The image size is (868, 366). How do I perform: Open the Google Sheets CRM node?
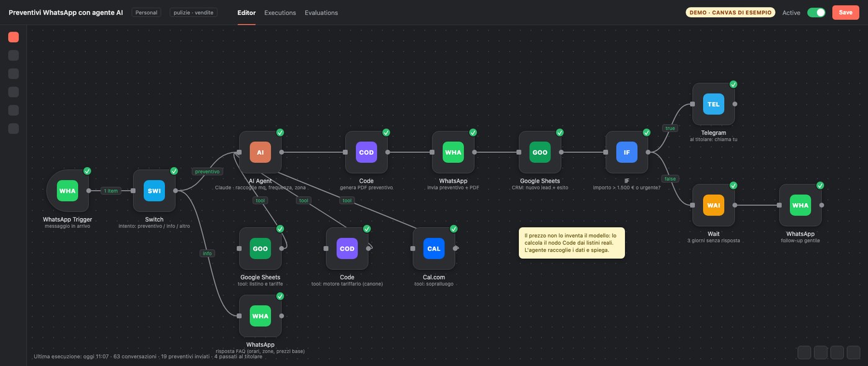coord(540,152)
